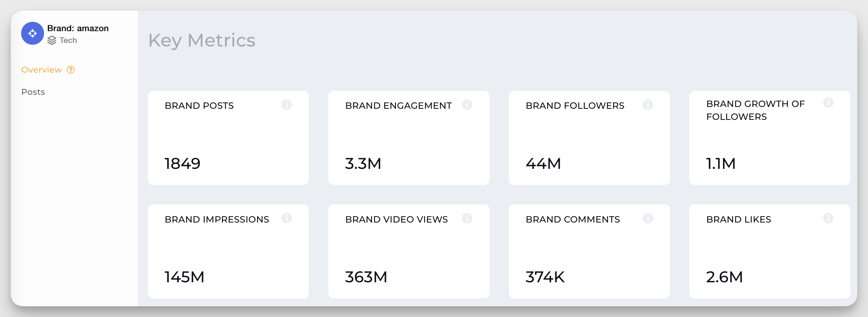
Task: Click the 2.6M likes value
Action: 724,277
